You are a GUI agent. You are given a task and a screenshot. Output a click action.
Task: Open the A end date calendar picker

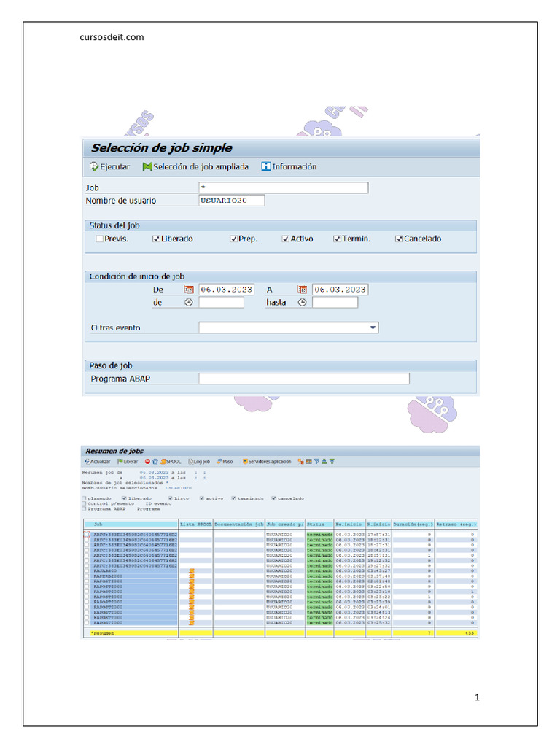(x=302, y=290)
